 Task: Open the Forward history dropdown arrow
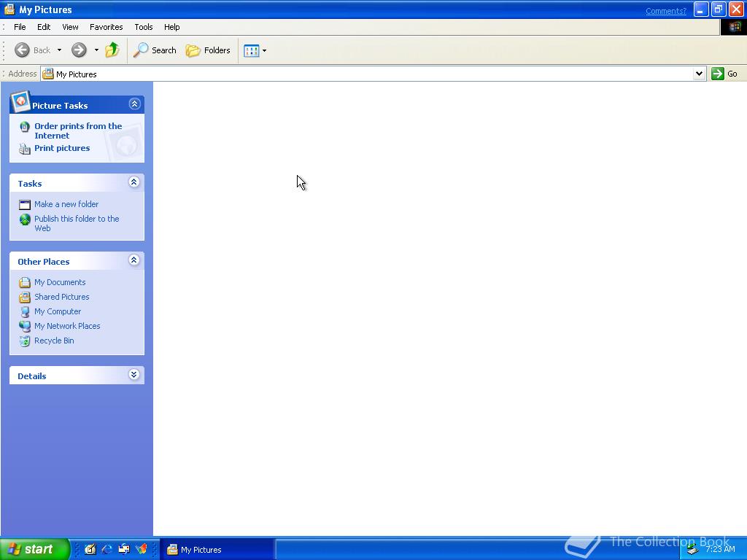click(96, 50)
